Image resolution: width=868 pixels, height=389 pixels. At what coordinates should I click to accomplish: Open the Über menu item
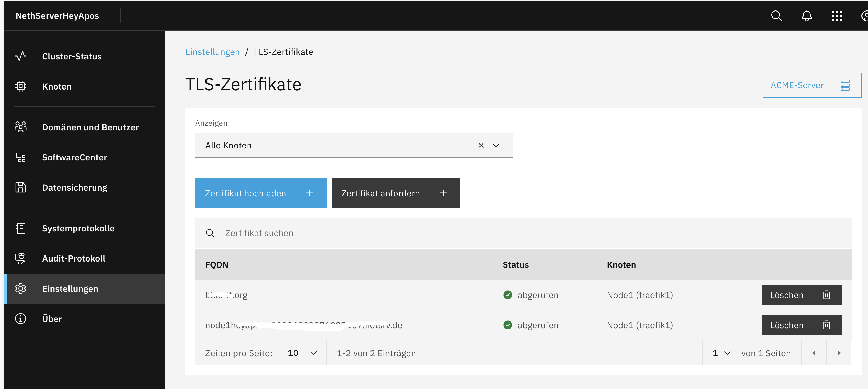tap(52, 319)
